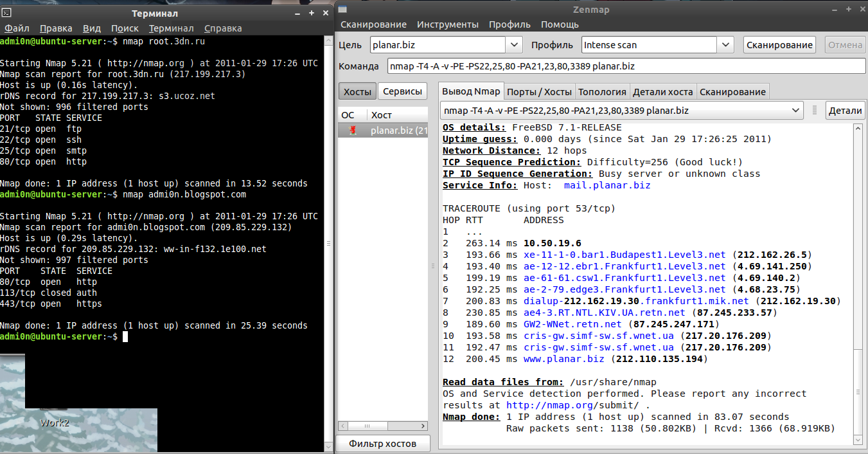Switch to the Порты / Хосты tab

coord(539,91)
